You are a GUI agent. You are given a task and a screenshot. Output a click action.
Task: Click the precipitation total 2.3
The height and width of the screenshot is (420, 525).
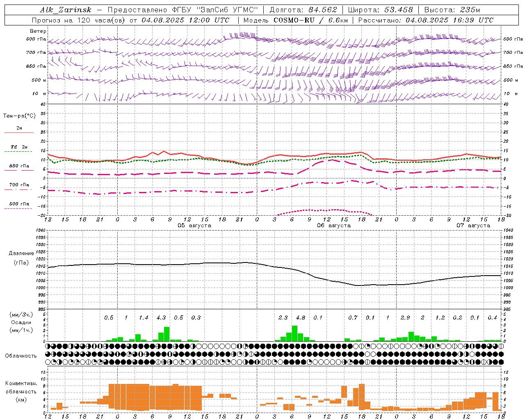pos(283,317)
